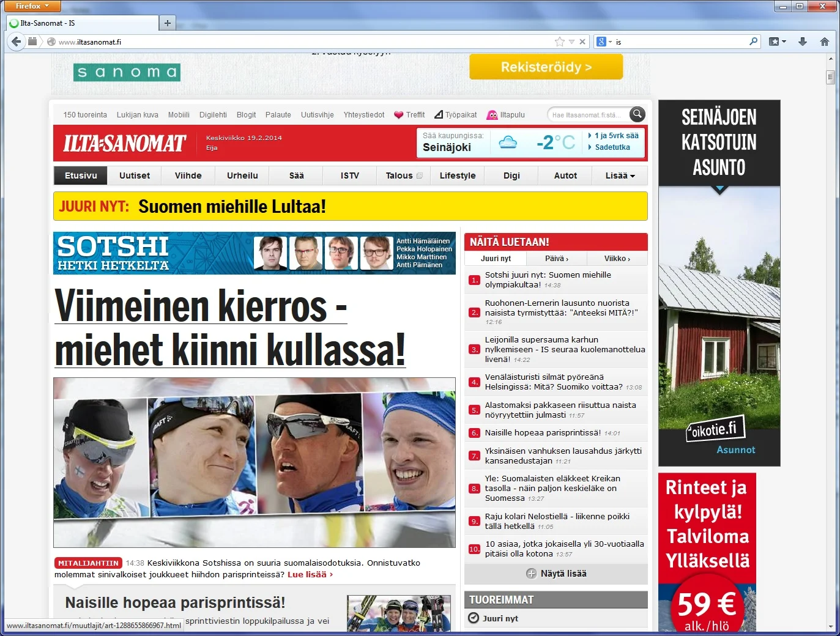Image resolution: width=840 pixels, height=636 pixels.
Task: Switch to the Päivä most-read tab
Action: click(x=556, y=259)
